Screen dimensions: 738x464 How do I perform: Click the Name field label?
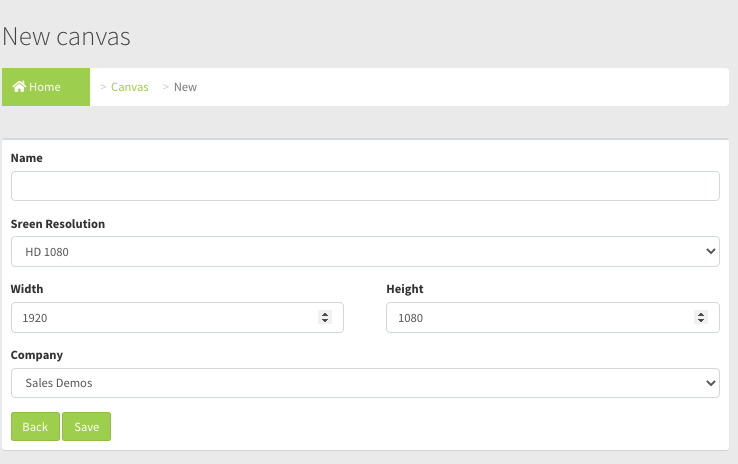[27, 158]
